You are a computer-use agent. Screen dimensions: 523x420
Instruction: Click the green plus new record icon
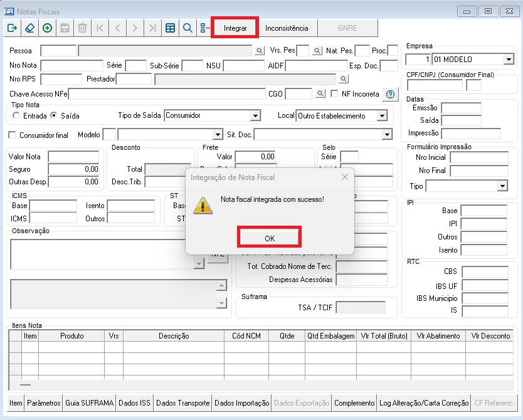48,28
